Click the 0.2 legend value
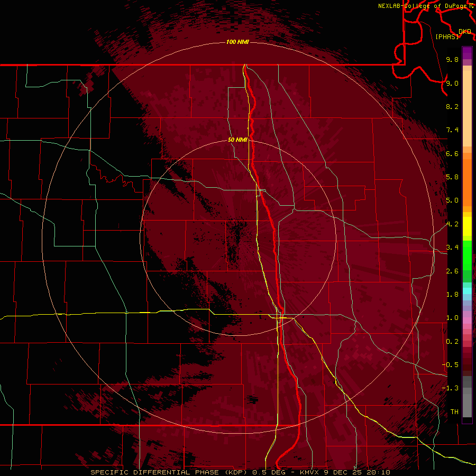476x476 pixels. (452, 342)
